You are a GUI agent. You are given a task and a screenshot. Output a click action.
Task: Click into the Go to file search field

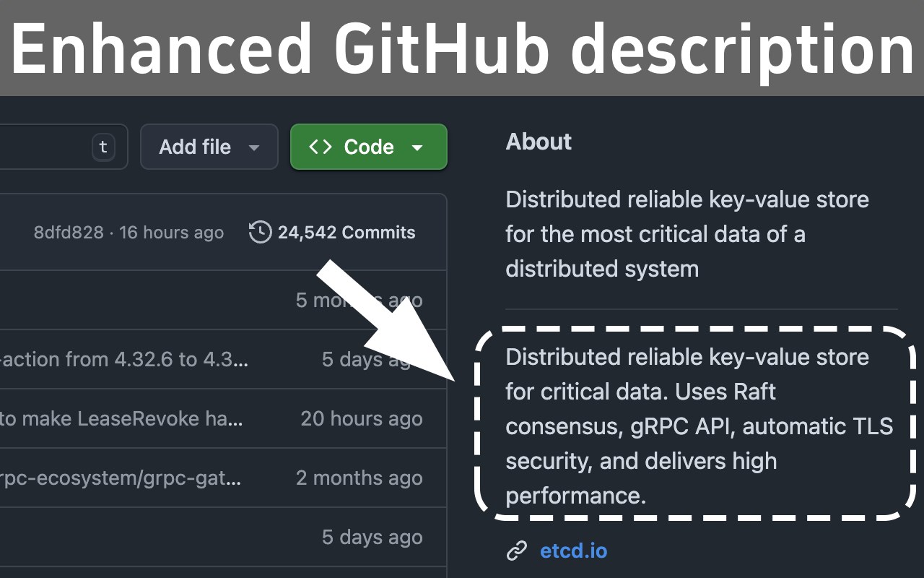[43, 147]
